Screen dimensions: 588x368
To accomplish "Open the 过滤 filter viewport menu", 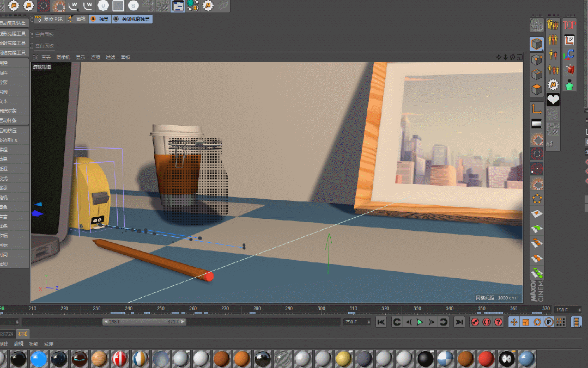I will tap(110, 57).
